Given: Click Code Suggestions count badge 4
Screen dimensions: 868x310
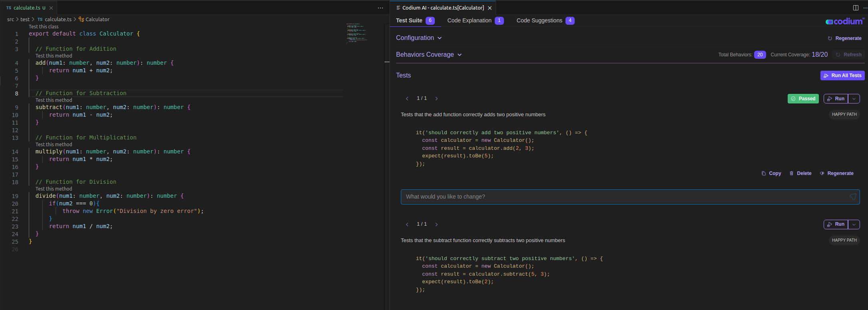Looking at the screenshot, I should [570, 20].
